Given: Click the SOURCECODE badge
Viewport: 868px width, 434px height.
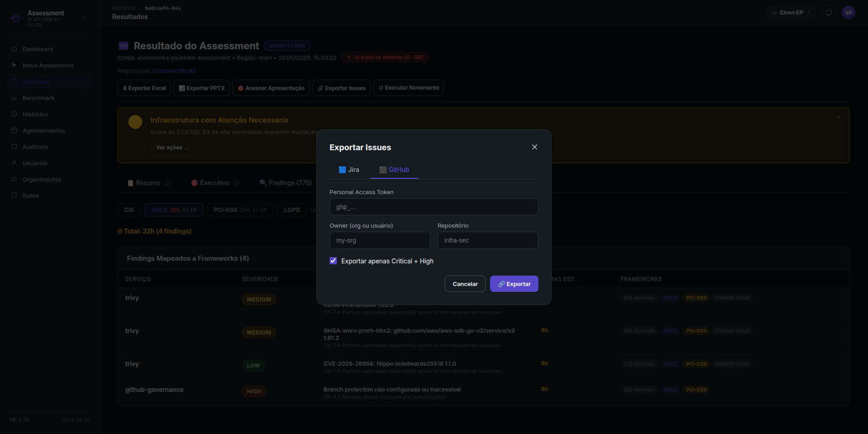Looking at the screenshot, I should click(287, 46).
